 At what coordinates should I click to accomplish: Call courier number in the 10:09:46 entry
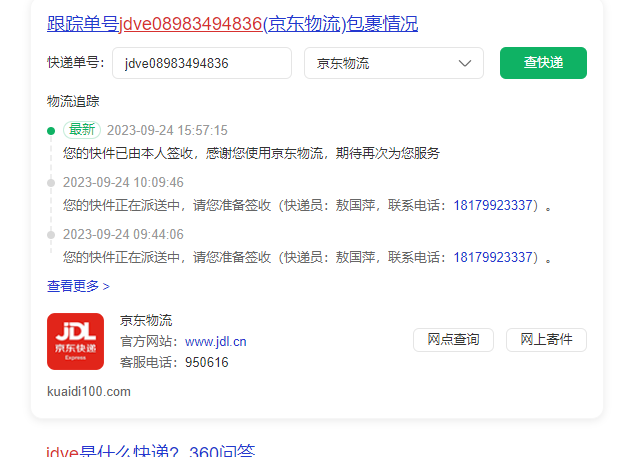pyautogui.click(x=493, y=205)
